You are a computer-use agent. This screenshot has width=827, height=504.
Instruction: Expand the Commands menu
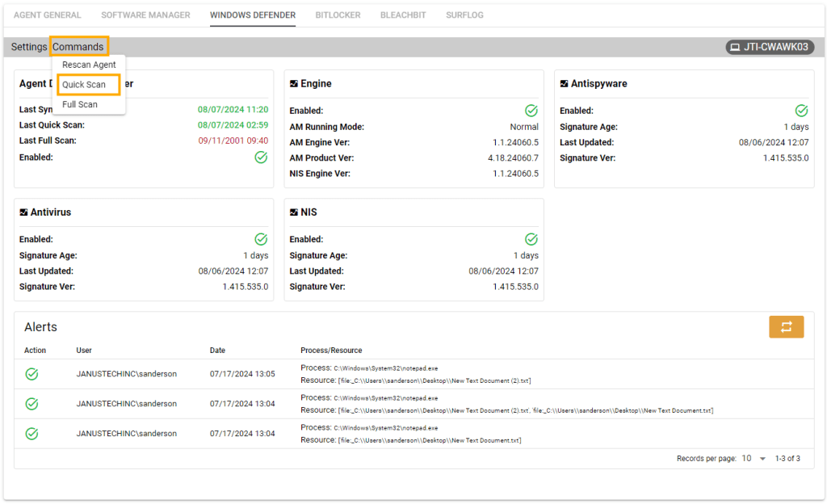[x=78, y=46]
